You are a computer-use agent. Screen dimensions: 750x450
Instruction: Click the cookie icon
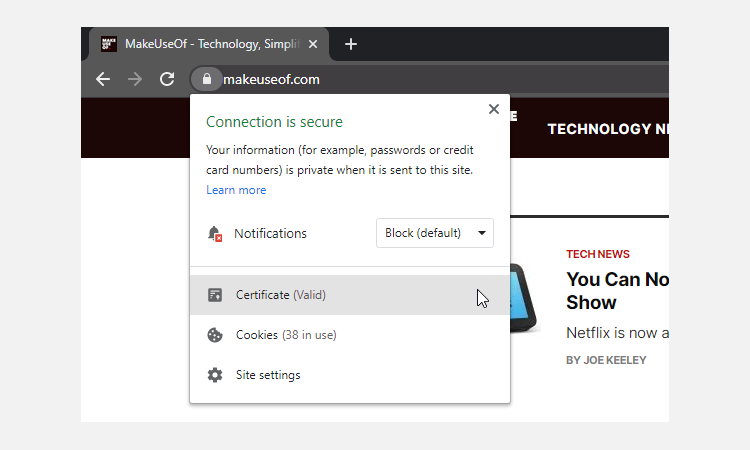[x=214, y=335]
